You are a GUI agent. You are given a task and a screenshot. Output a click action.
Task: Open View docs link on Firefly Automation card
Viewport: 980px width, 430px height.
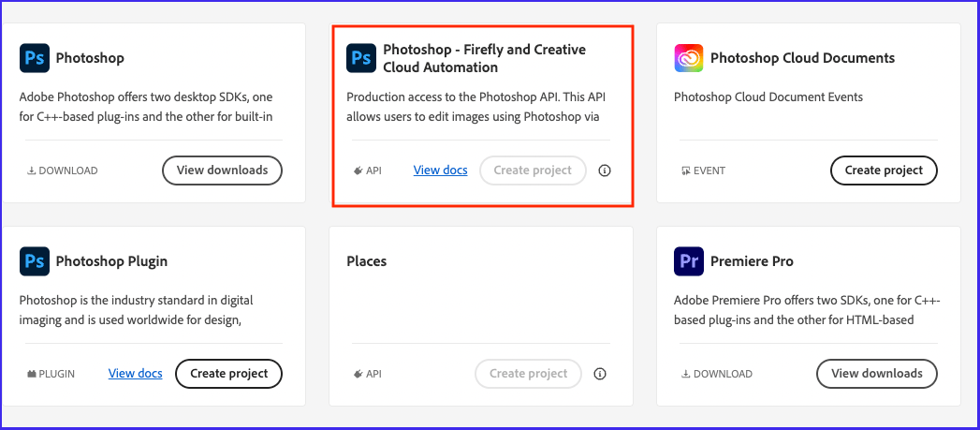(441, 171)
